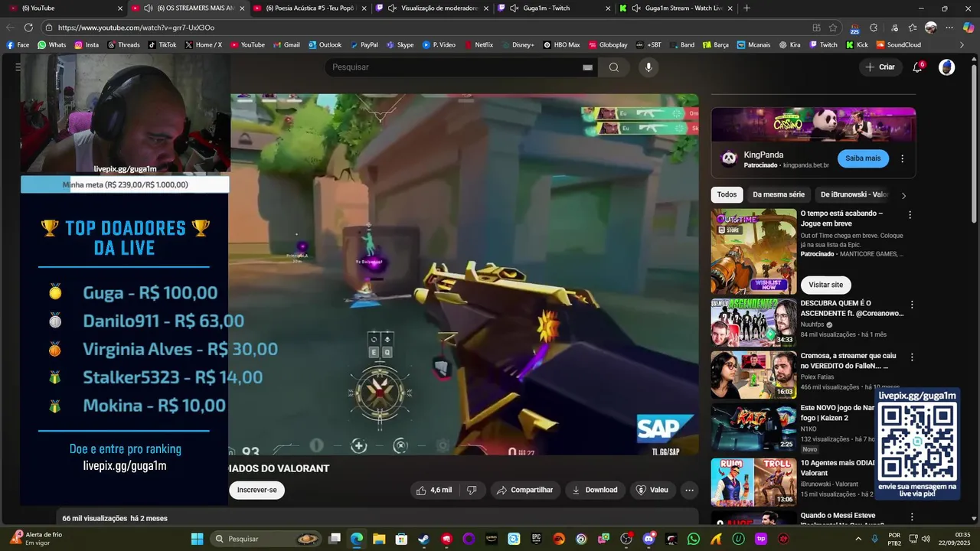
Task: Switch to OS STREAMERS MAIS browser tab
Action: [x=188, y=8]
